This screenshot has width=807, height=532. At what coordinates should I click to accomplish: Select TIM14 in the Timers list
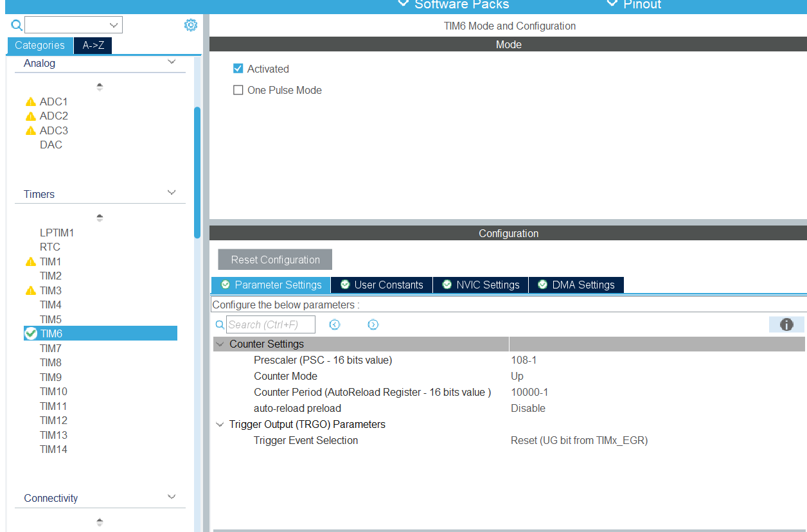(53, 449)
